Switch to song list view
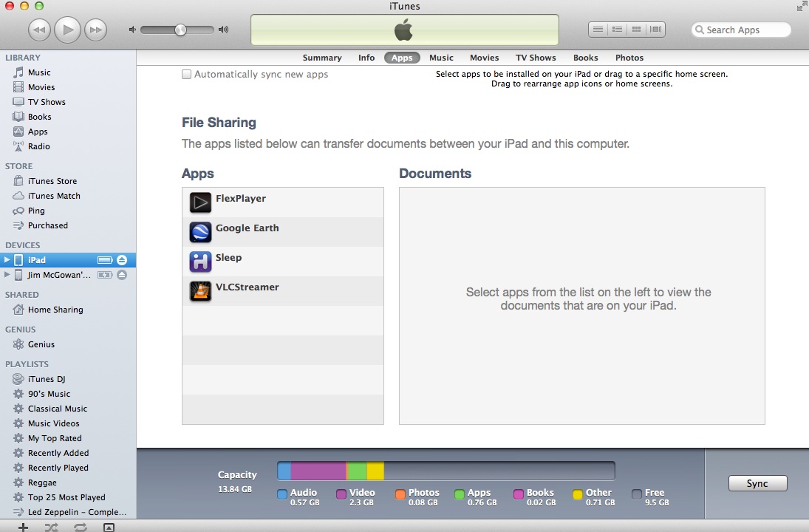809x532 pixels. coord(598,30)
